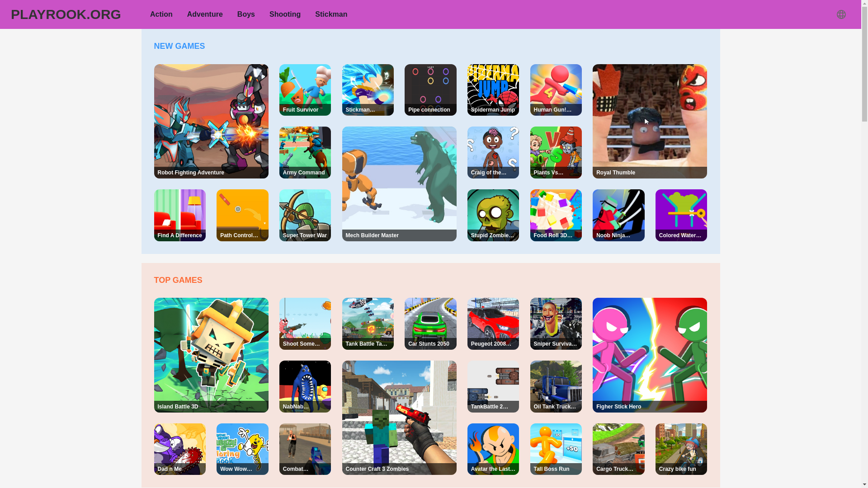
Task: Open Path Control game tile
Action: pyautogui.click(x=242, y=215)
